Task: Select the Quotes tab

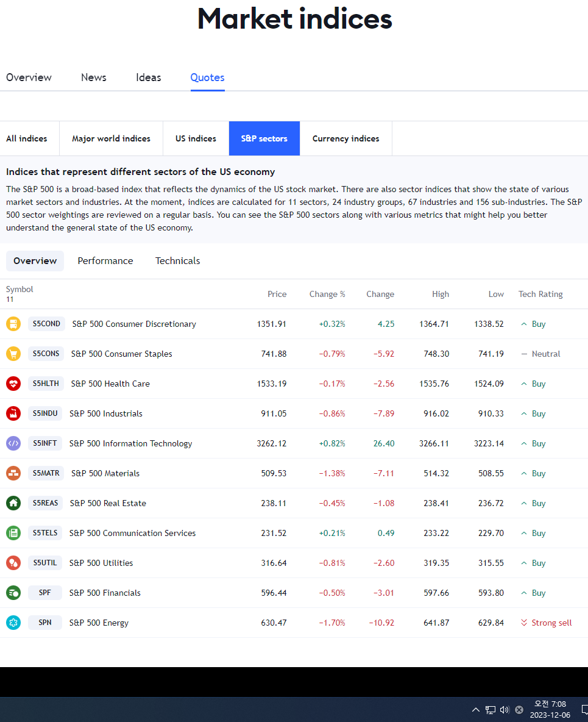Action: [208, 77]
